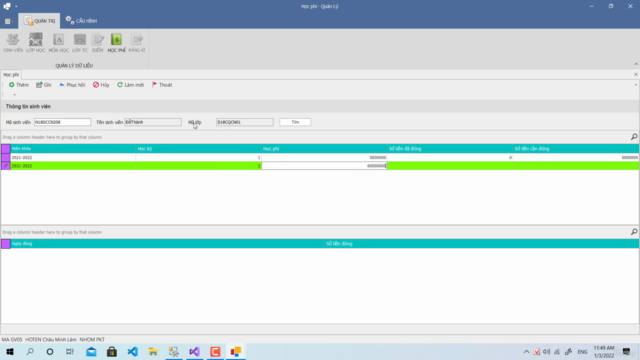Screen dimensions: 640x360
Task: Focus the Tên sinh viên input field
Action: click(x=153, y=122)
